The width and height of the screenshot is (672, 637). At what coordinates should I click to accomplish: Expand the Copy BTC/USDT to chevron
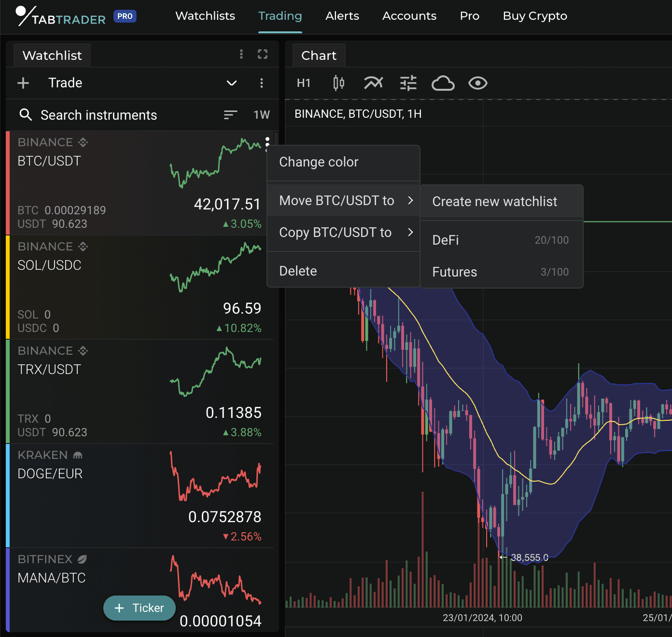click(x=410, y=232)
